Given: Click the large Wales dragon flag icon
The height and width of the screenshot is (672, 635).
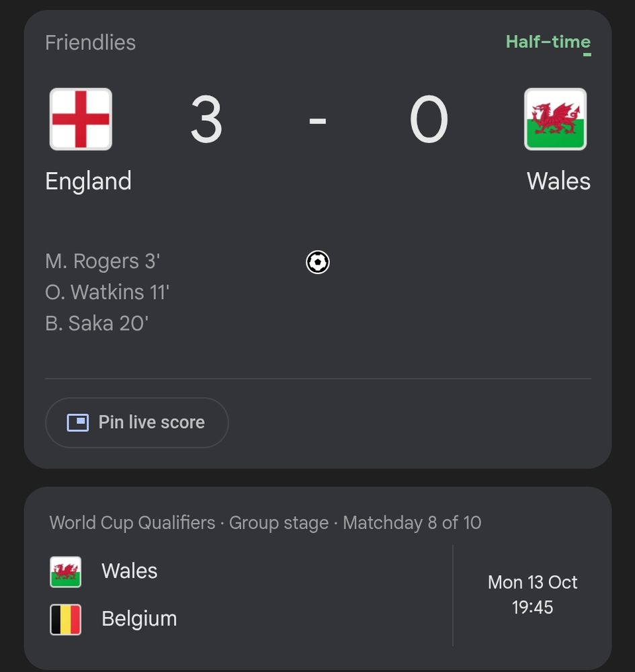Looking at the screenshot, I should [x=555, y=119].
